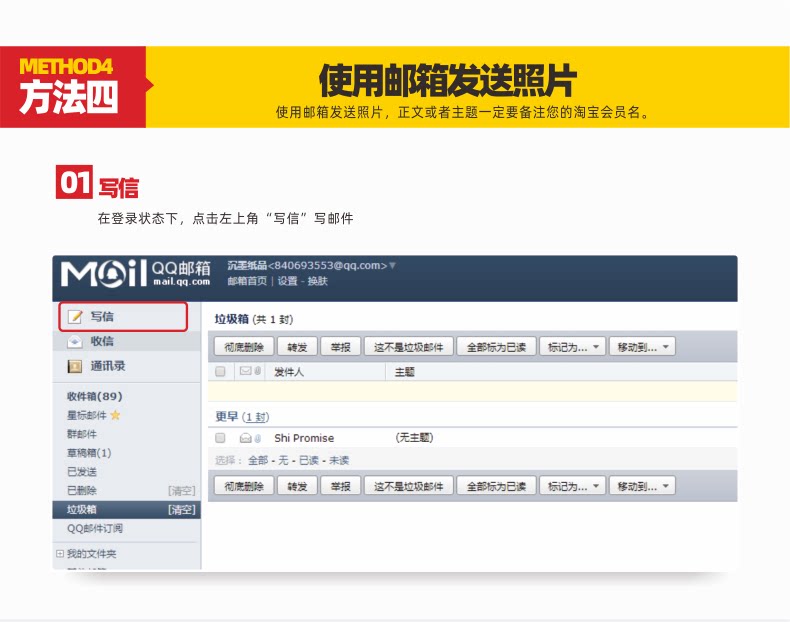The height and width of the screenshot is (622, 790).
Task: Click upper 全部标为已读 button
Action: coord(496,347)
